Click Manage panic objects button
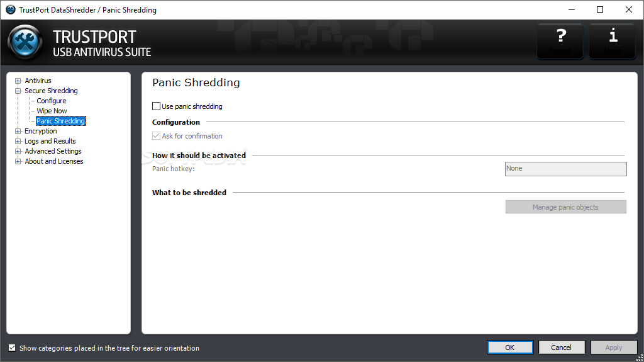The height and width of the screenshot is (362, 644). tap(565, 207)
